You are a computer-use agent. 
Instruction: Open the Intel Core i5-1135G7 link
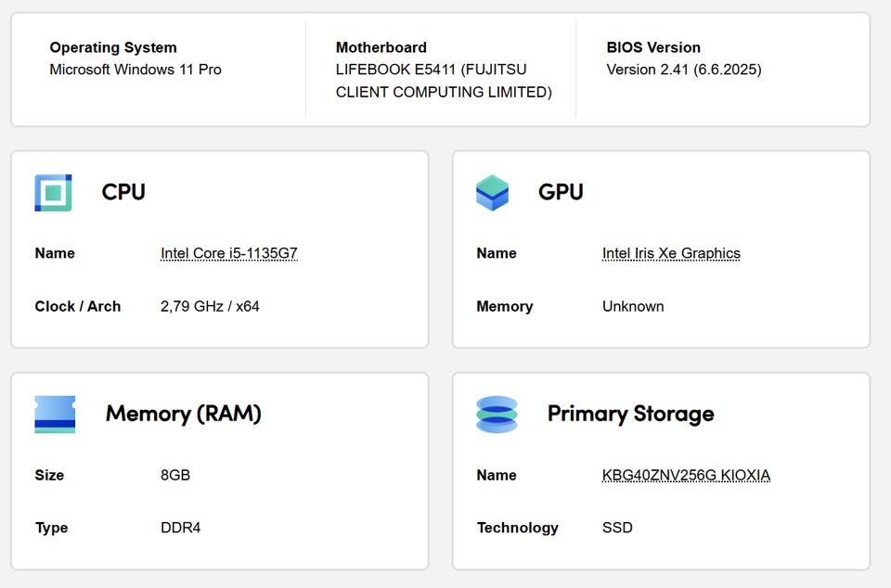click(228, 253)
